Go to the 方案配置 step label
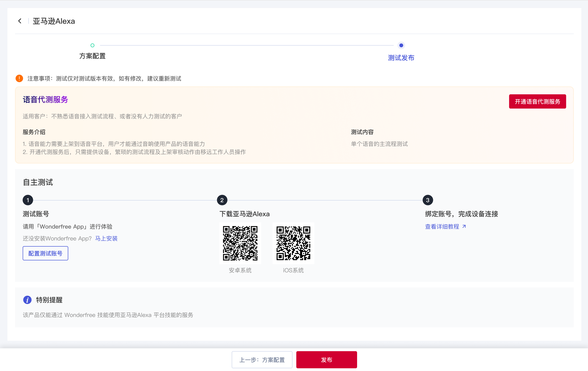This screenshot has width=588, height=371. 92,56
